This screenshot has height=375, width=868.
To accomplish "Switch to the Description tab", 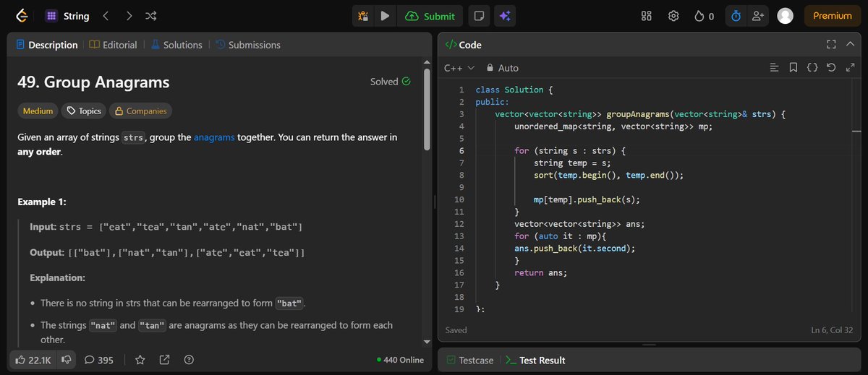I will (46, 45).
